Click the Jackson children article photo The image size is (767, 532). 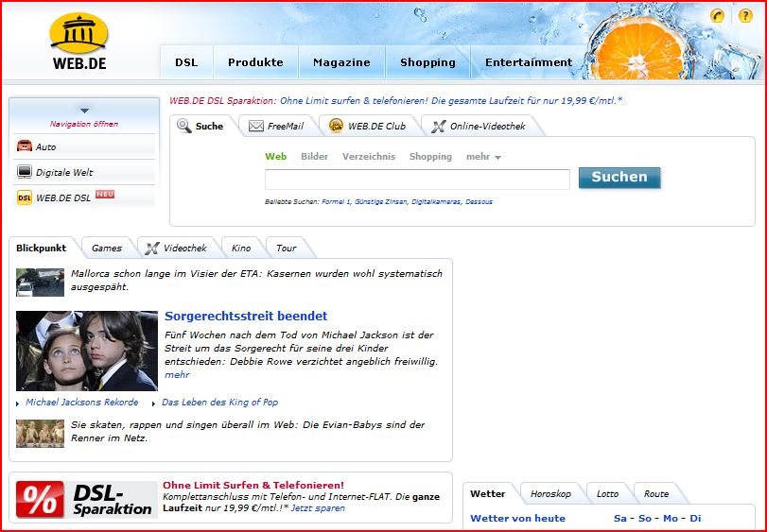(87, 351)
